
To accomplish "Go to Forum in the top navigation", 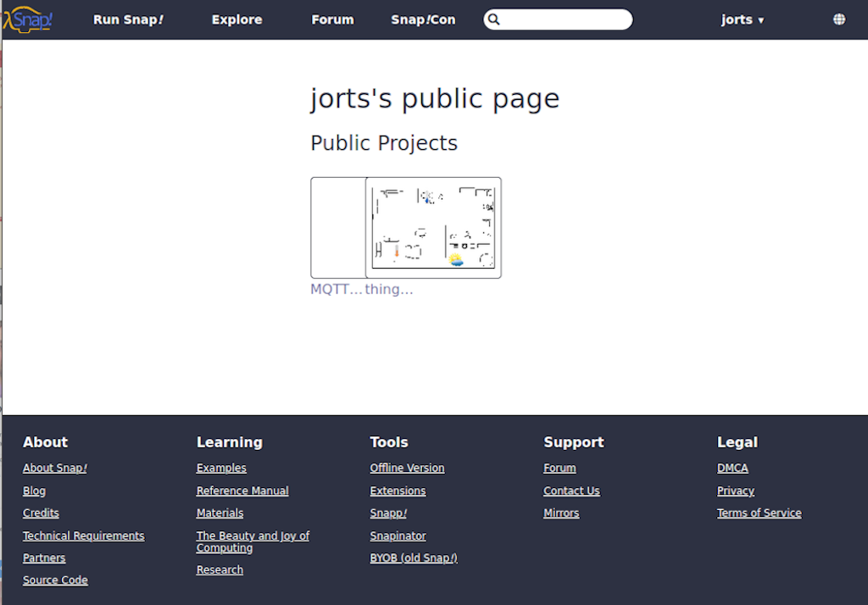I will point(332,19).
